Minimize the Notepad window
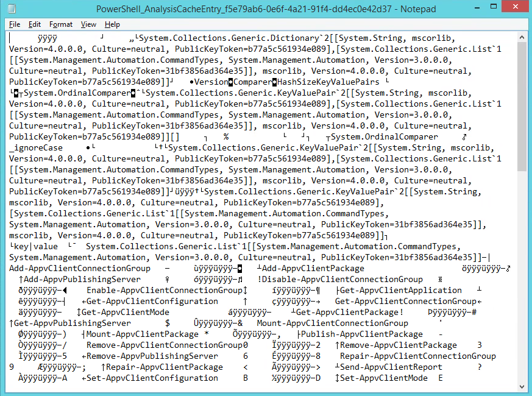Screen dimensions: 532x396 [x=477, y=7]
